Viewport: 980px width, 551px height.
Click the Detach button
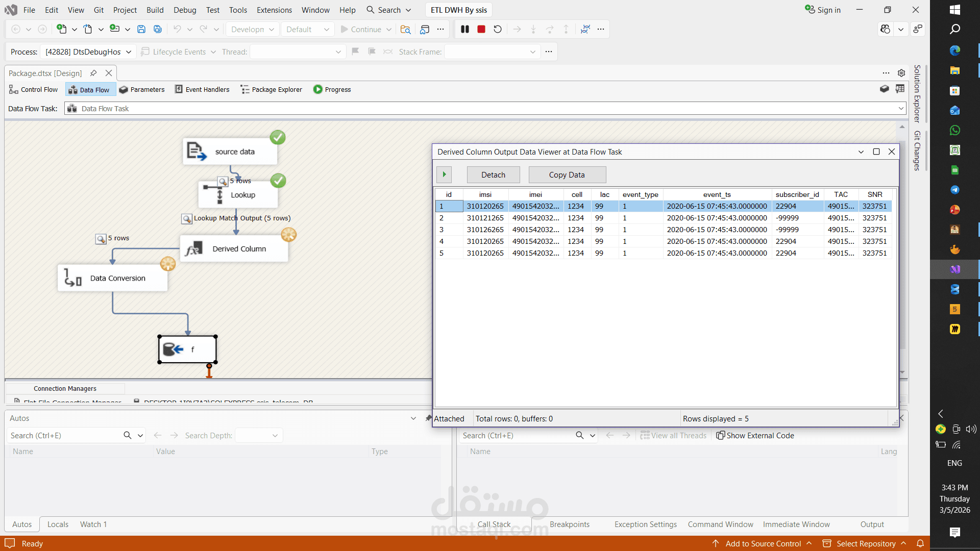493,175
